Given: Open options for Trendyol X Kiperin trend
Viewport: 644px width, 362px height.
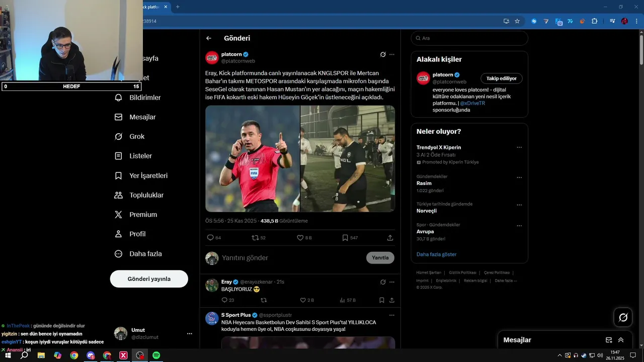Looking at the screenshot, I should click(519, 148).
